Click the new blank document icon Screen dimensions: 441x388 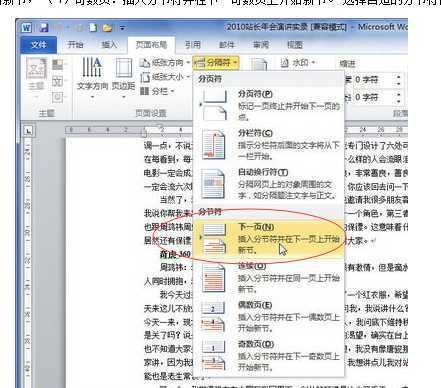(x=93, y=28)
